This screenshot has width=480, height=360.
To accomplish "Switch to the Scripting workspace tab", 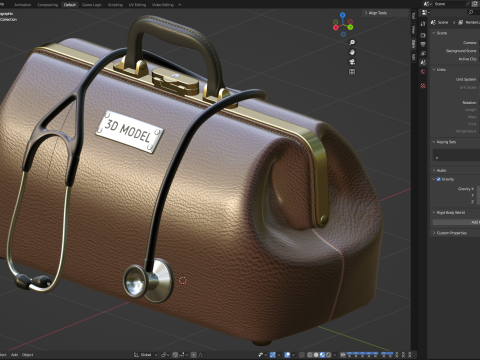I will 115,5.
